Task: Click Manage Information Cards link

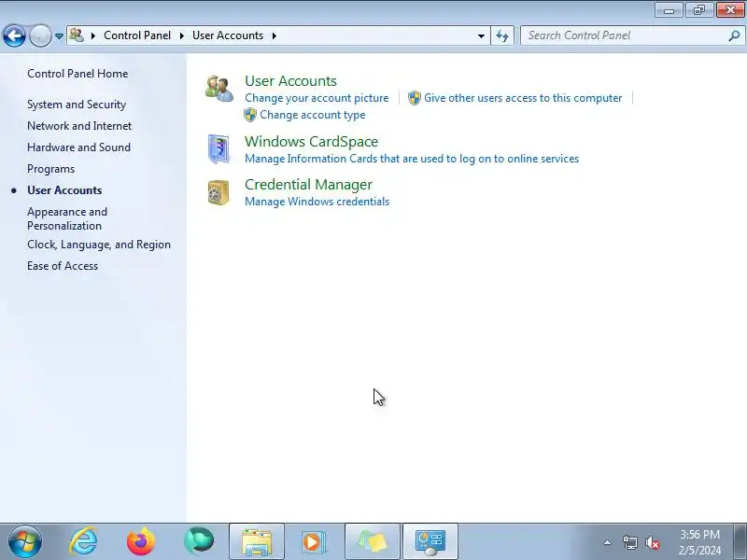Action: click(x=412, y=159)
